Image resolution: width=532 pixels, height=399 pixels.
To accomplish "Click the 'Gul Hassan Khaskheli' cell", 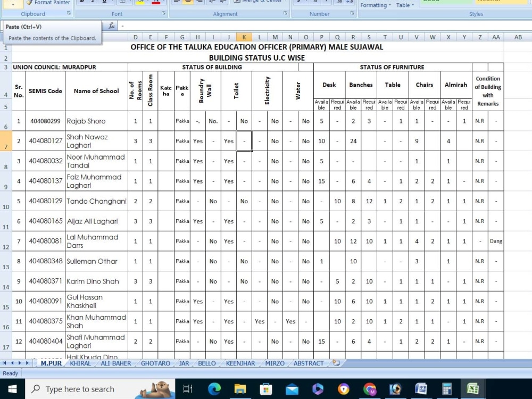I will click(x=96, y=301).
